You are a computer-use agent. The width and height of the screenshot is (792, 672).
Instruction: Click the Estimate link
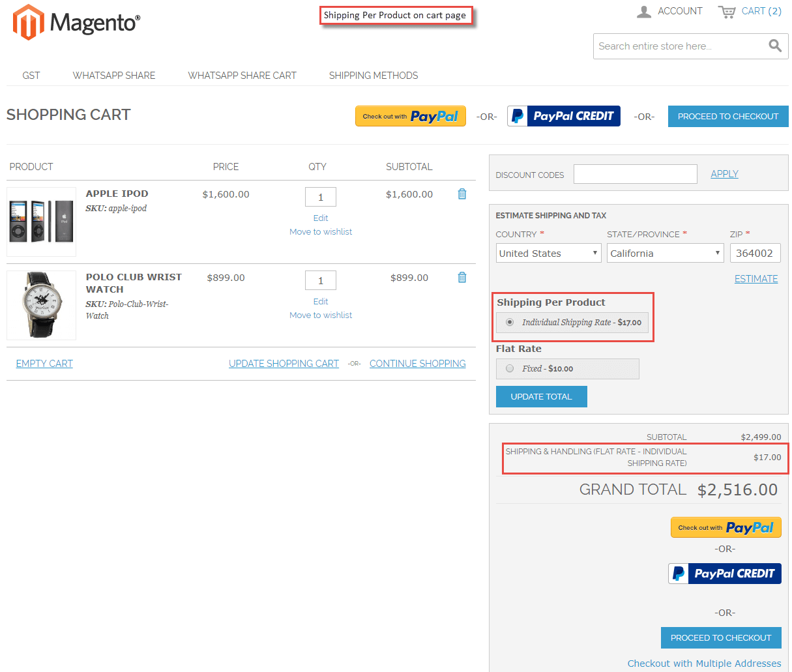[x=756, y=279]
